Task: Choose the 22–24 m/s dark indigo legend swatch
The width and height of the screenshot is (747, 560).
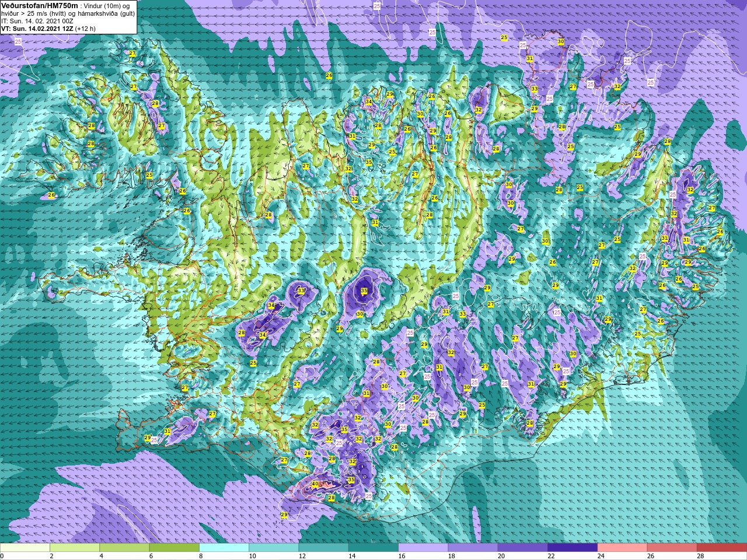Action: 572,548
